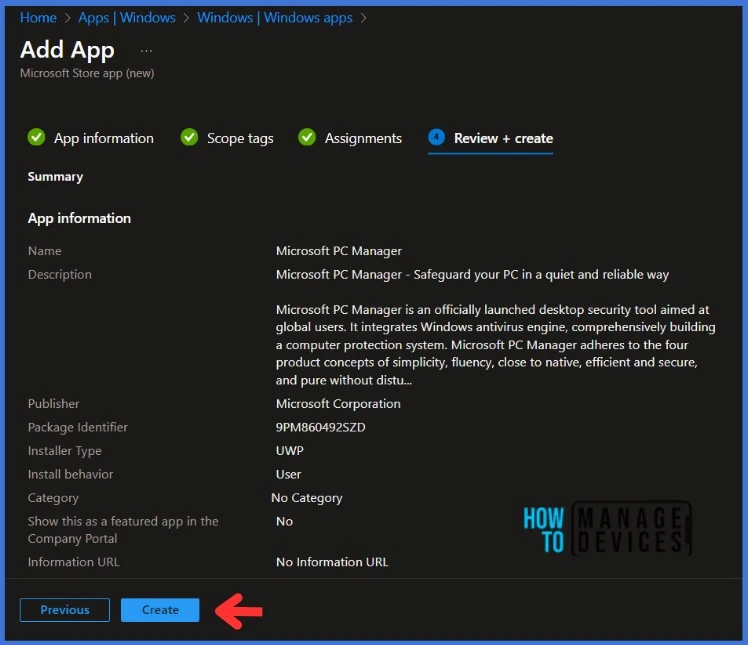Select the No Information URL value
The height and width of the screenshot is (645, 748).
pos(332,562)
